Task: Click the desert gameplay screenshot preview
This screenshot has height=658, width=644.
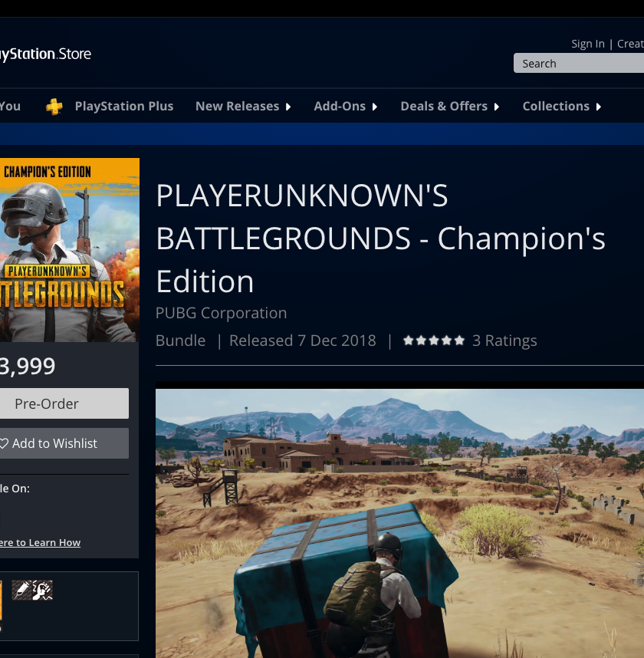Action: [399, 521]
